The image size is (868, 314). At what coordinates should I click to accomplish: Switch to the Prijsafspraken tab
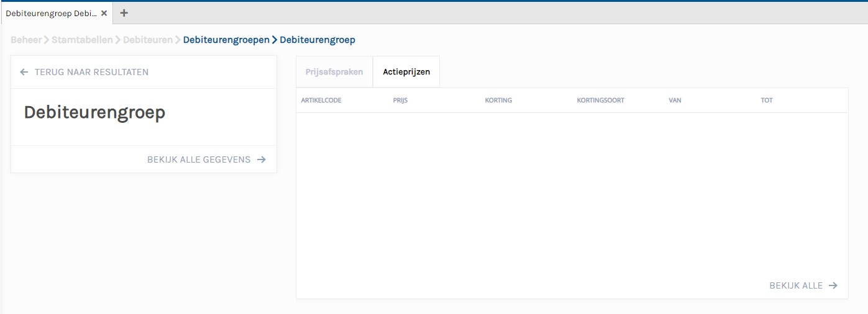[334, 72]
